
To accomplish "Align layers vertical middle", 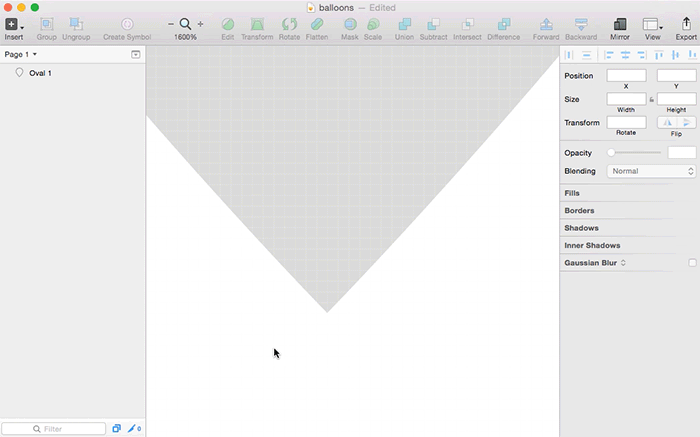I will tap(675, 55).
